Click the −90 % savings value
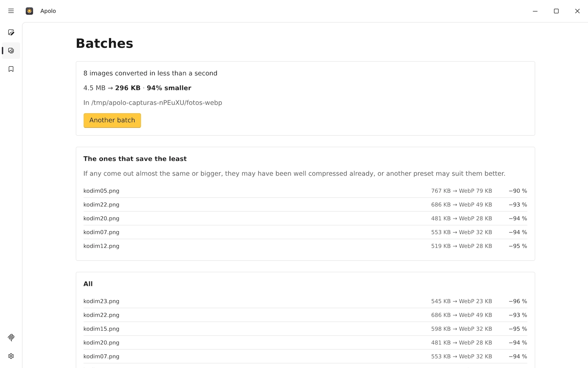The image size is (588, 368). (518, 191)
